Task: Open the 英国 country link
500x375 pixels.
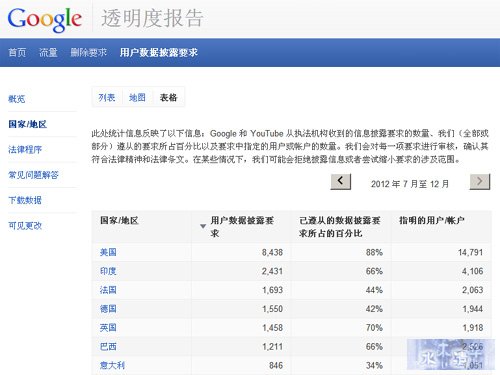Action: point(108,328)
